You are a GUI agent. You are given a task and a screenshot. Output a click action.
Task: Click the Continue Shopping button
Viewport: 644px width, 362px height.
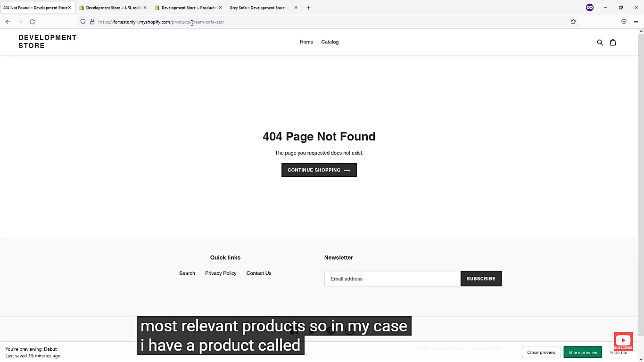point(319,170)
